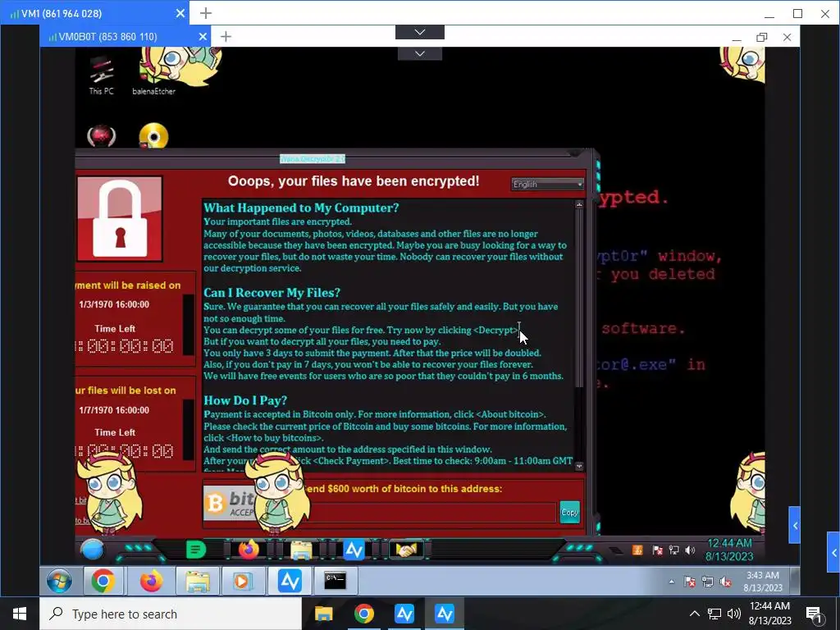Click Windows 10 clock 12:44 AM
840x630 pixels.
[769, 614]
